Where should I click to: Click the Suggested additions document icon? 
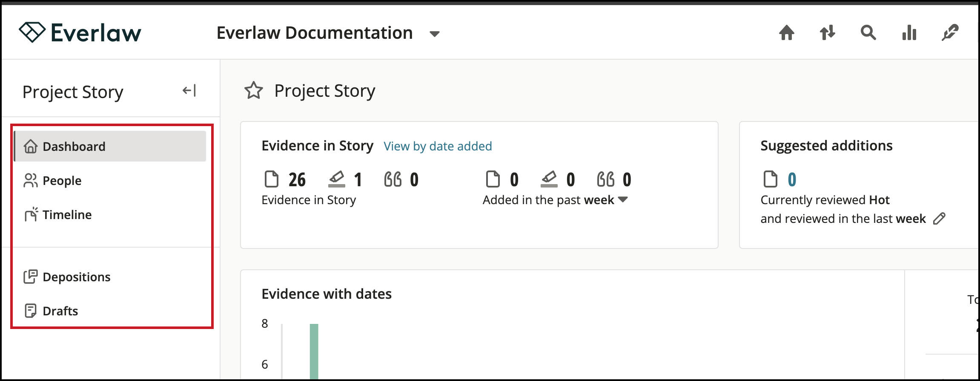click(x=770, y=179)
